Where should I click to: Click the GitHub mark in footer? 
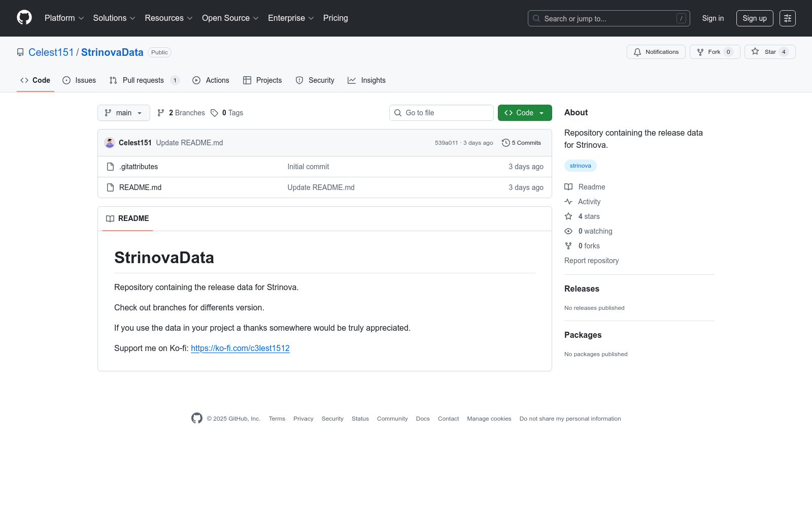click(x=197, y=418)
